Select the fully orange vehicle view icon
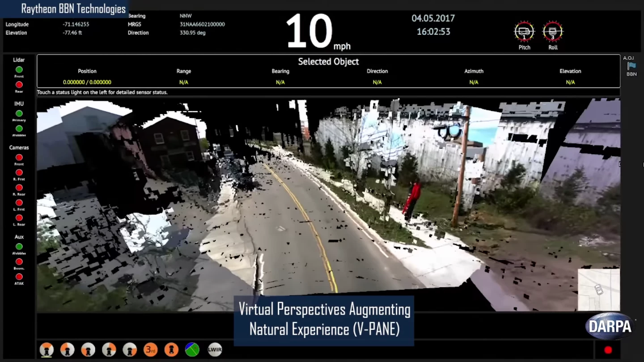The height and width of the screenshot is (362, 644). click(x=171, y=349)
